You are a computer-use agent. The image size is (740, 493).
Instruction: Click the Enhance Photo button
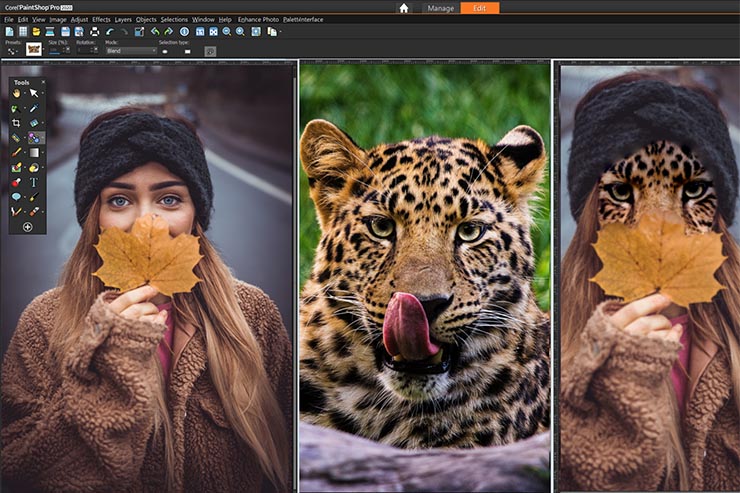click(258, 19)
